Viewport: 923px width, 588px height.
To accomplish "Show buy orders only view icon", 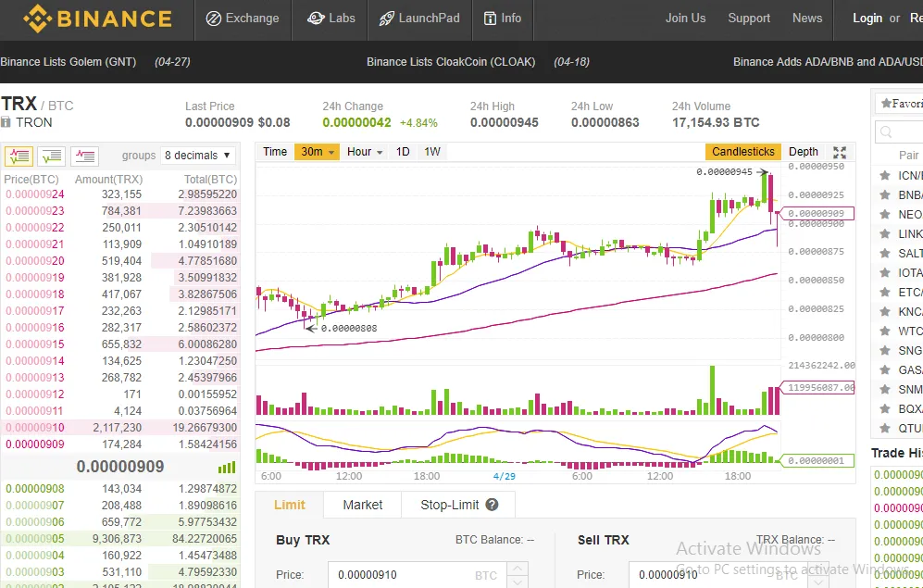I will coord(52,156).
